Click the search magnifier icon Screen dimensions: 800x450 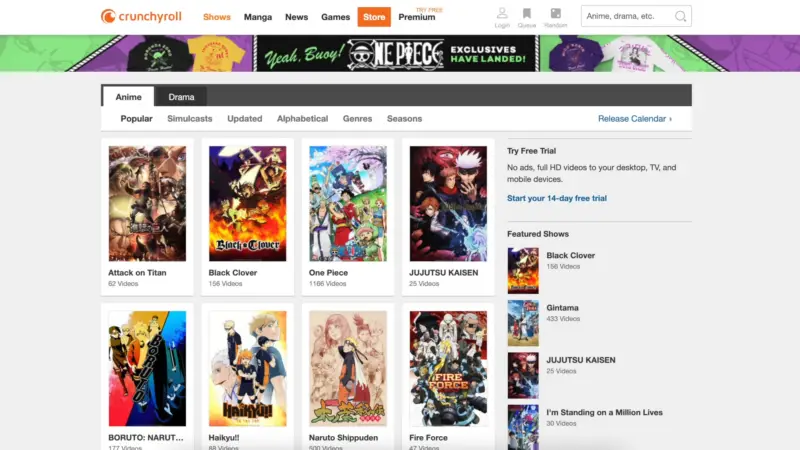[680, 16]
